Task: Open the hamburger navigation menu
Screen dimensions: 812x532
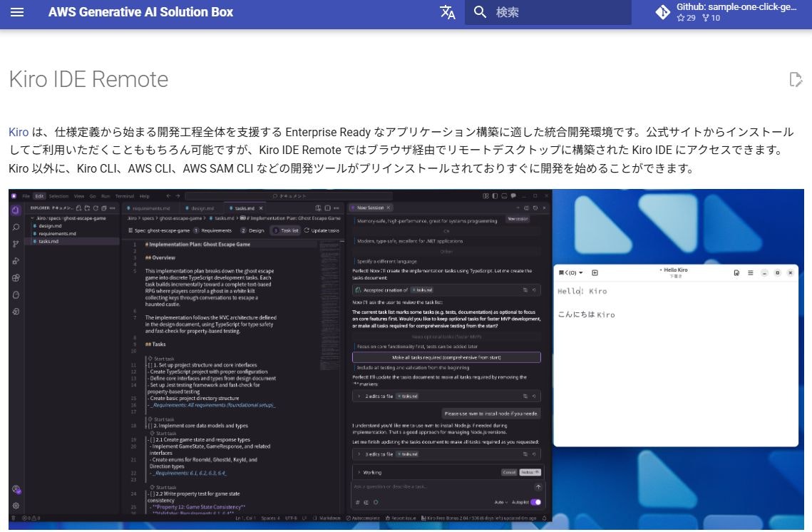Action: tap(17, 12)
